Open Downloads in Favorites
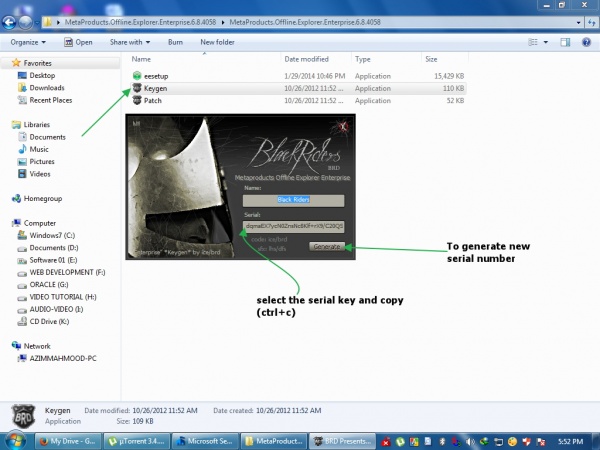600x450 pixels. point(47,88)
